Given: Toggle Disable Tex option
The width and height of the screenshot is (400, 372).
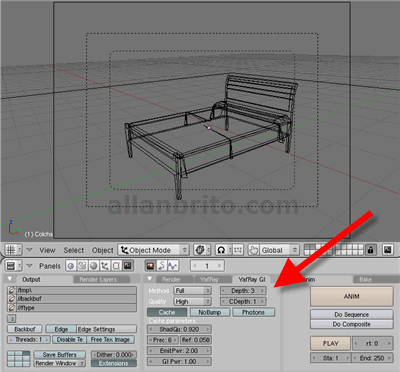Looking at the screenshot, I should tap(70, 340).
